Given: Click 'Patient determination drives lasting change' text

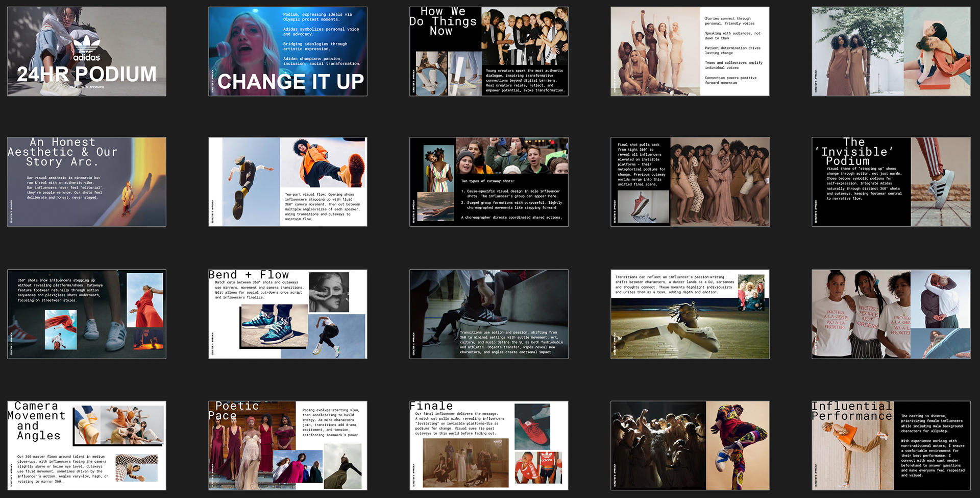Looking at the screenshot, I should point(732,51).
